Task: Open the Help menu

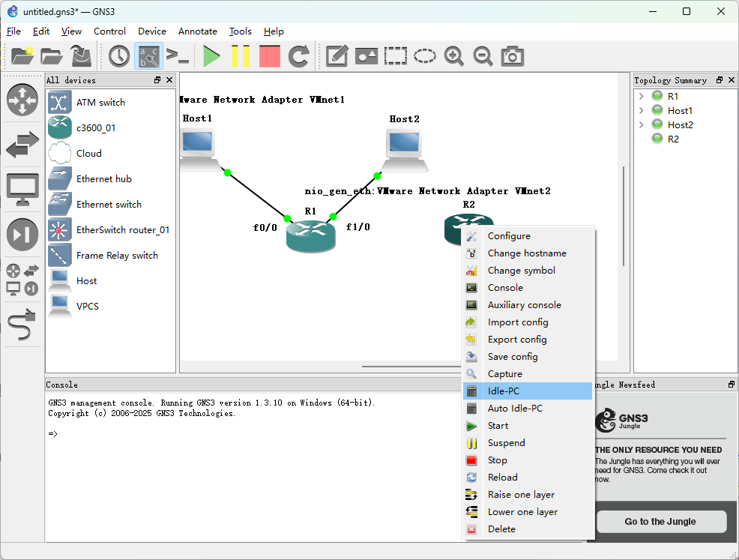Action: pos(274,31)
